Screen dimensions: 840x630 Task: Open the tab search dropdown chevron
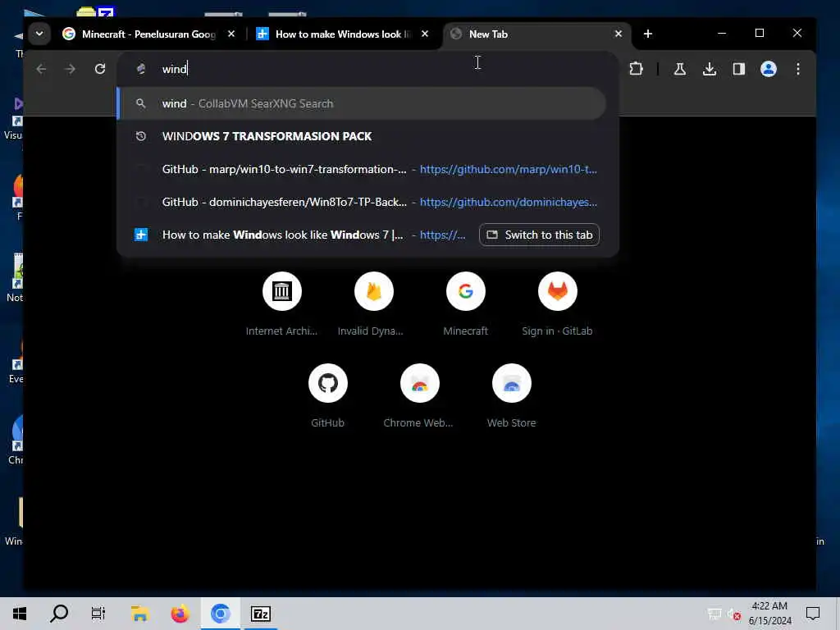[x=39, y=34]
